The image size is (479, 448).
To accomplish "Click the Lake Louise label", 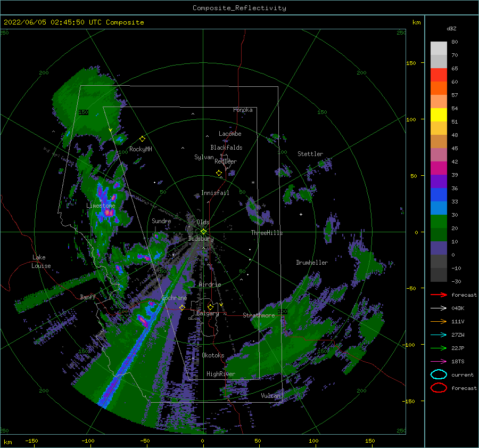I will coord(41,262).
